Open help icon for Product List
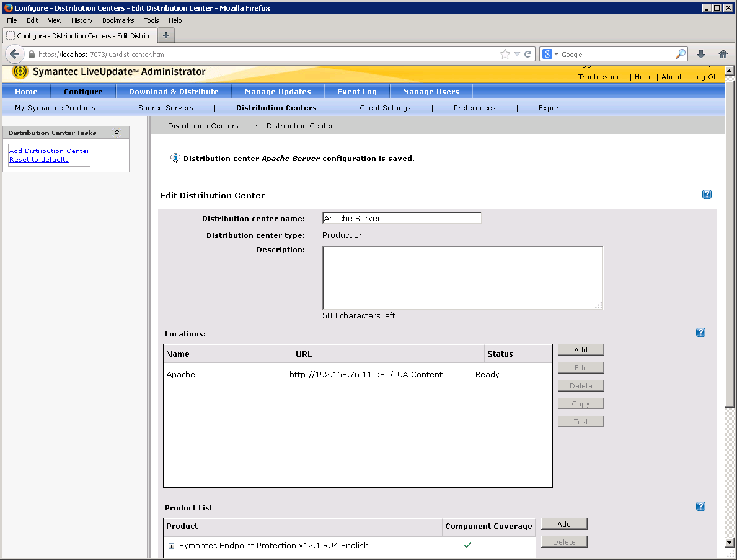This screenshot has width=737, height=560. click(x=700, y=507)
